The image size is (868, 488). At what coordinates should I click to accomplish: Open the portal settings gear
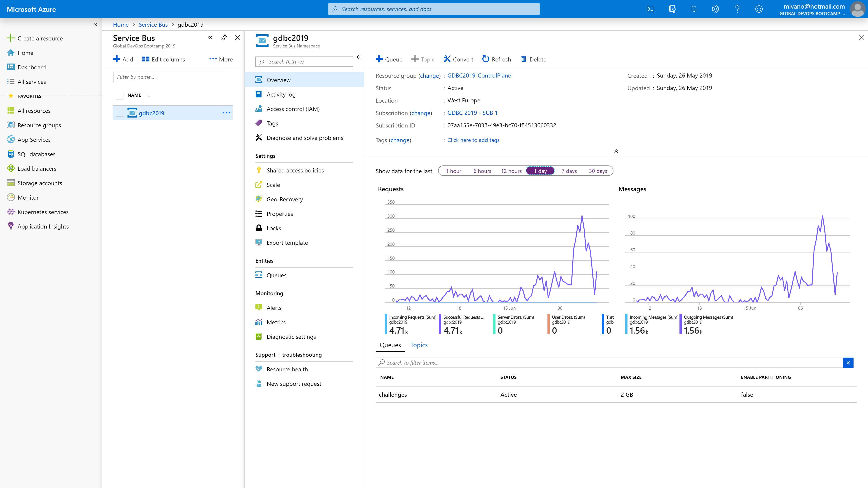(715, 9)
